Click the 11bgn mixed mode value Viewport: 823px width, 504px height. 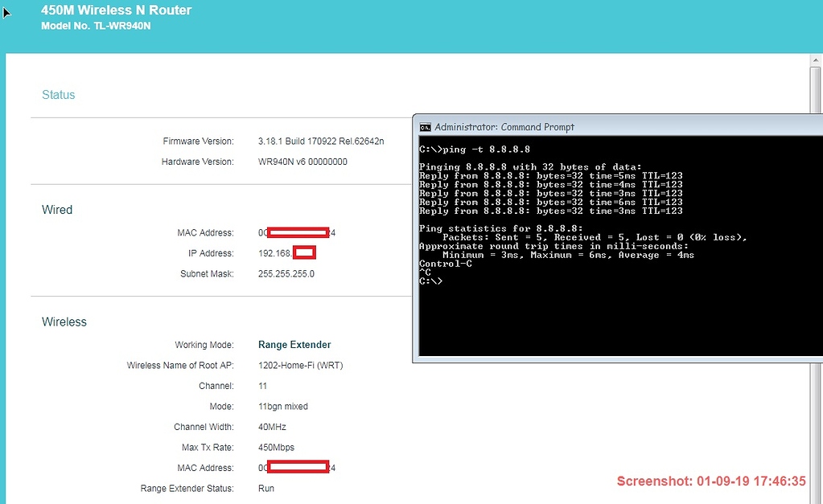[x=282, y=407]
